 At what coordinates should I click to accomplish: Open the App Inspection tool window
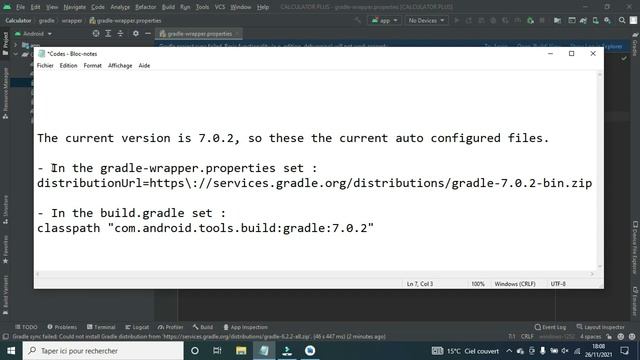245,327
